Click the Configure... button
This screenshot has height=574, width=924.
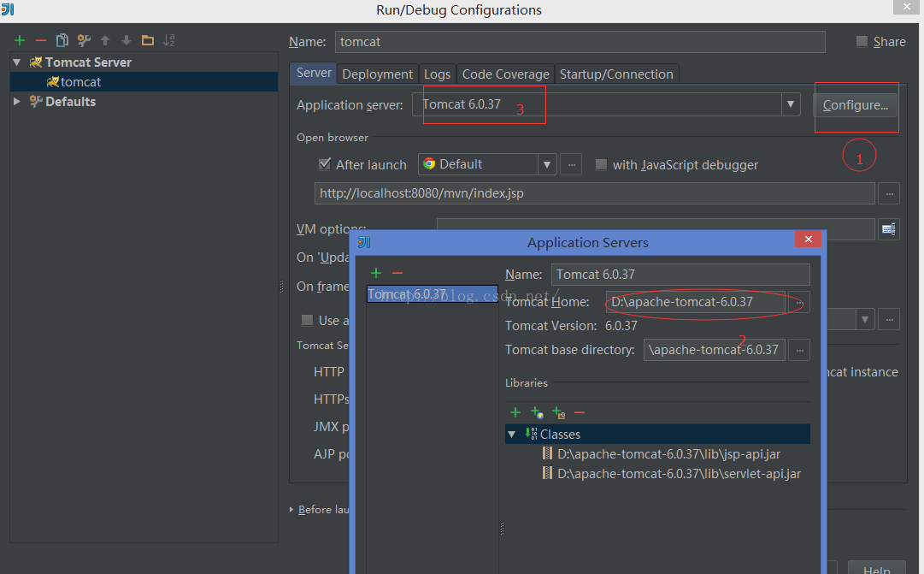(856, 105)
